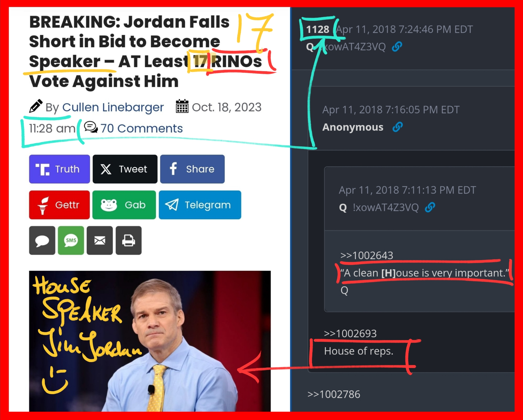
Task: Copy link icon beside post 1128 tripcode
Action: point(397,46)
